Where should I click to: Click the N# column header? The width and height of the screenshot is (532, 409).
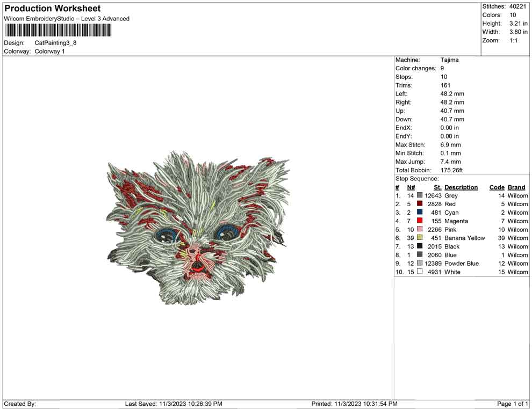coord(411,187)
